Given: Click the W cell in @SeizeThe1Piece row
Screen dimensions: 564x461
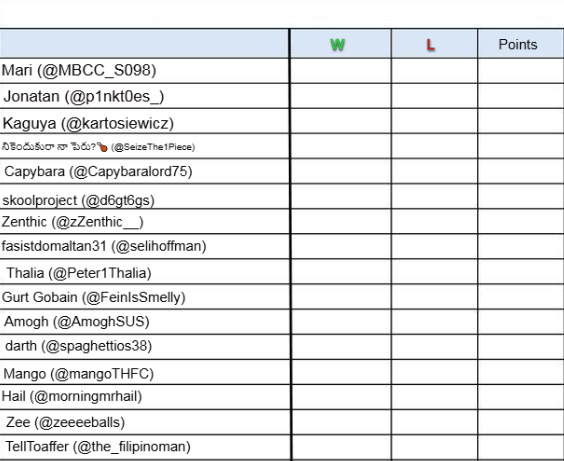Looking at the screenshot, I should 341,146.
